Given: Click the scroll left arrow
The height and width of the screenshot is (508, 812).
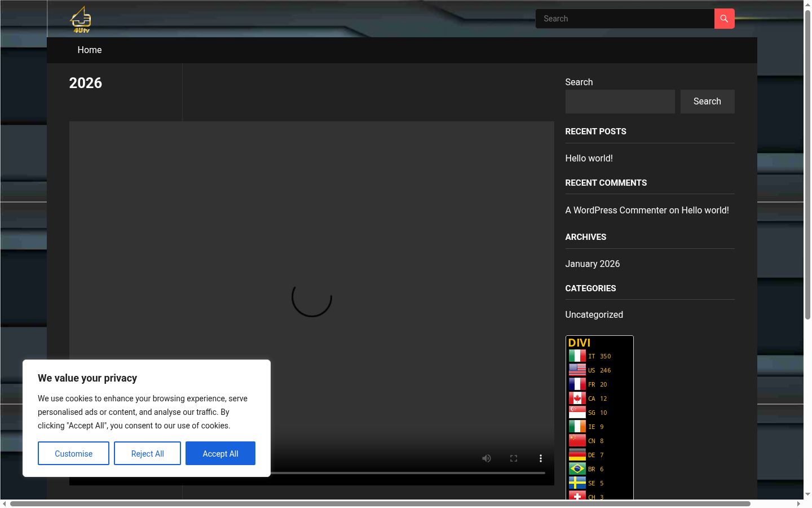Looking at the screenshot, I should pos(5,503).
